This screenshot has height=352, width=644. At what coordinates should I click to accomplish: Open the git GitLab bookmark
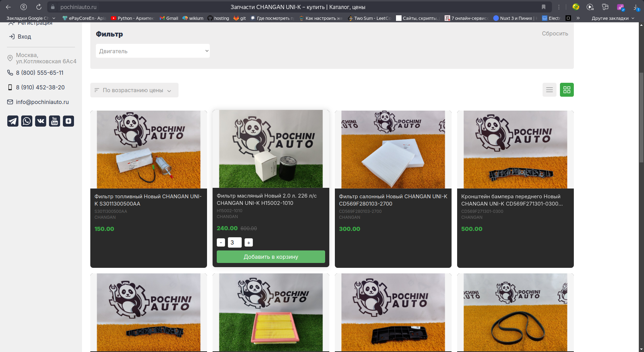pos(240,18)
